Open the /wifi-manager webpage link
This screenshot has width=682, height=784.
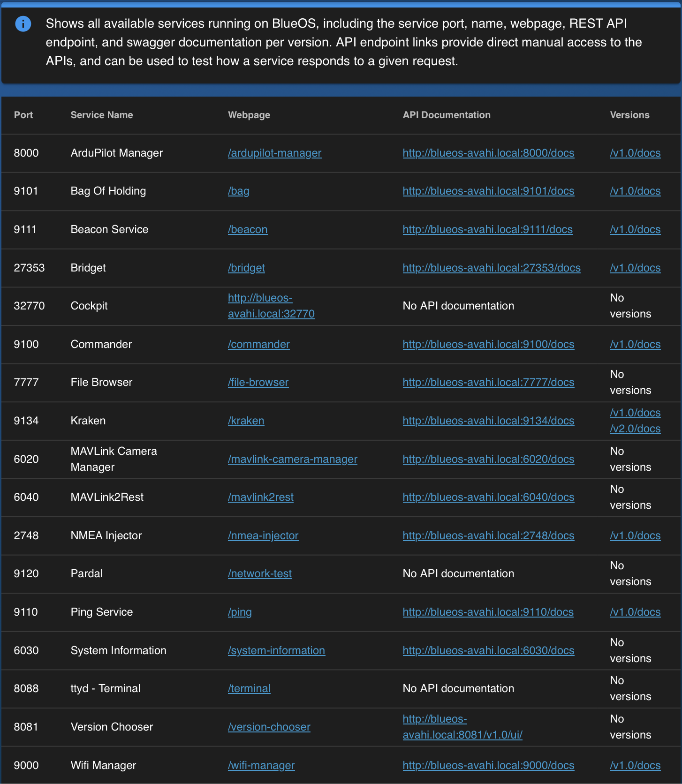tap(261, 765)
